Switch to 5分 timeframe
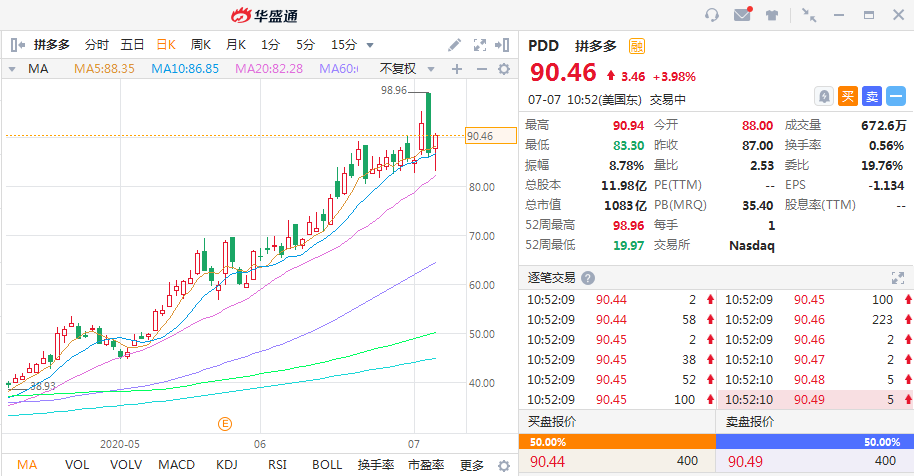The image size is (914, 476). point(305,45)
